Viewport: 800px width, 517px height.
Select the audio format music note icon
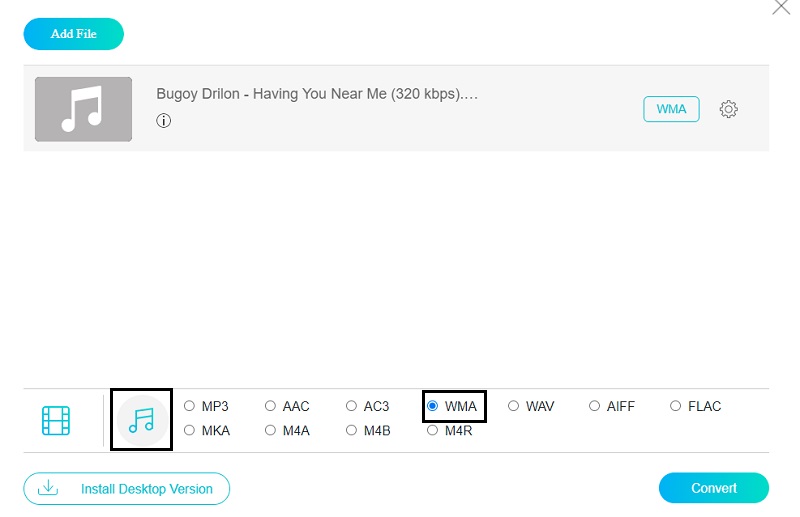(x=141, y=420)
